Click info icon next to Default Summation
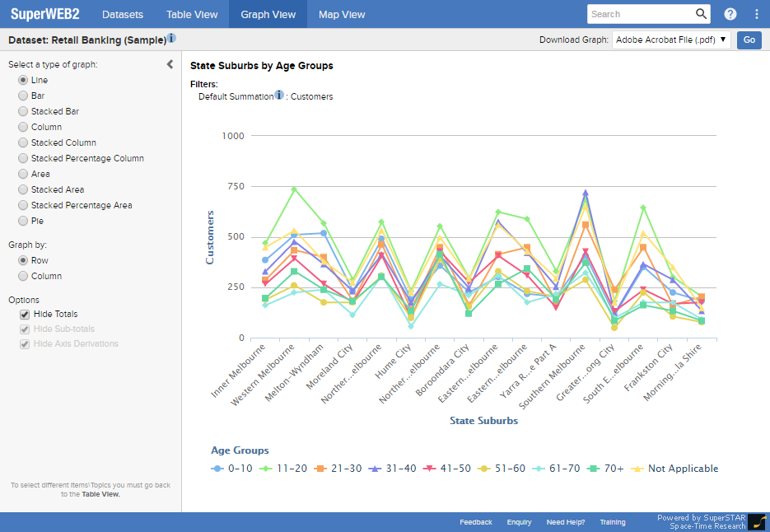Screen dimensions: 770x532 (x=279, y=96)
